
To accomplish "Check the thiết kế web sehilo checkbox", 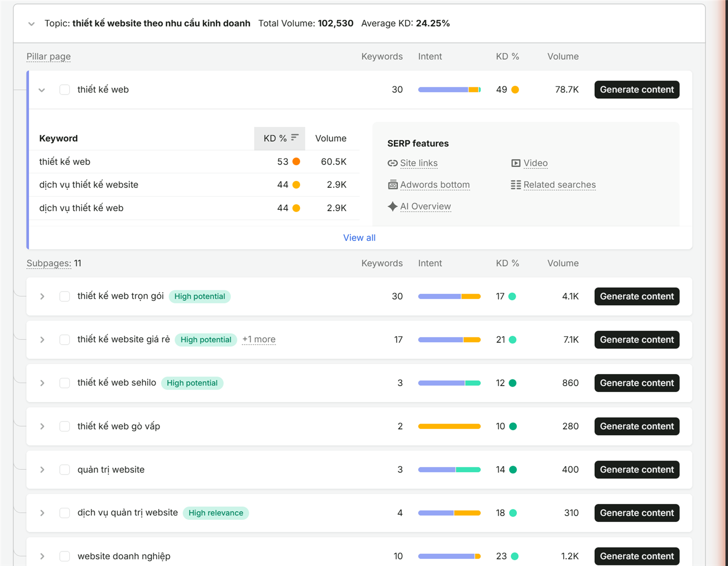I will 64,383.
